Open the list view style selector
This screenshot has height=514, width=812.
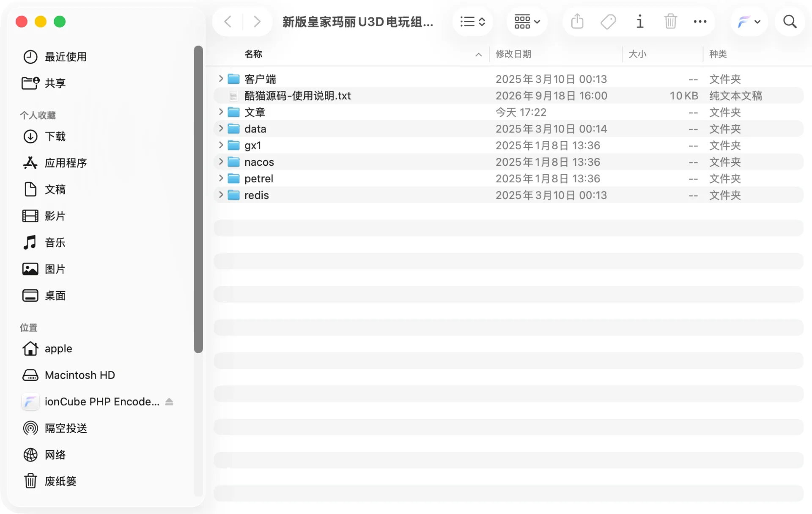tap(472, 22)
